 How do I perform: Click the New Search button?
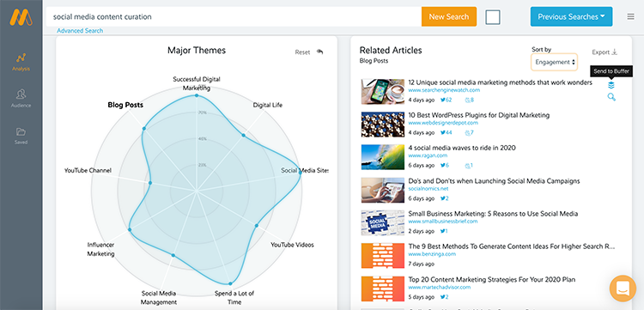[x=449, y=17]
